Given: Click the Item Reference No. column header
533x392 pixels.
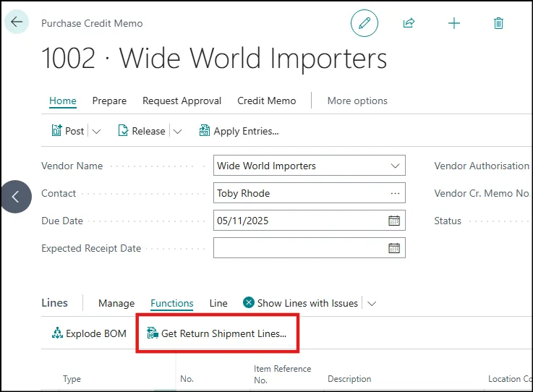Looking at the screenshot, I should click(x=283, y=375).
